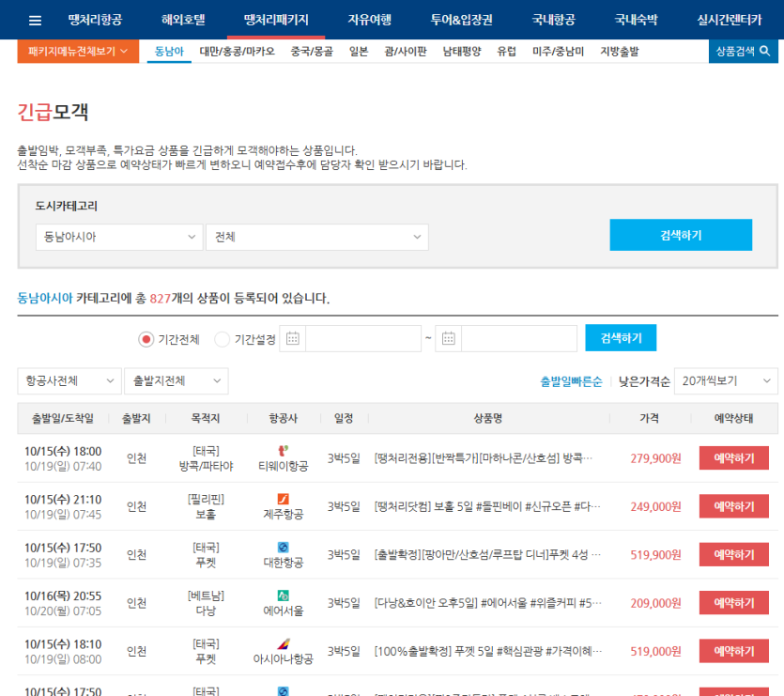The height and width of the screenshot is (696, 784).
Task: Open the 동남아시아 city category dropdown
Action: tap(119, 238)
